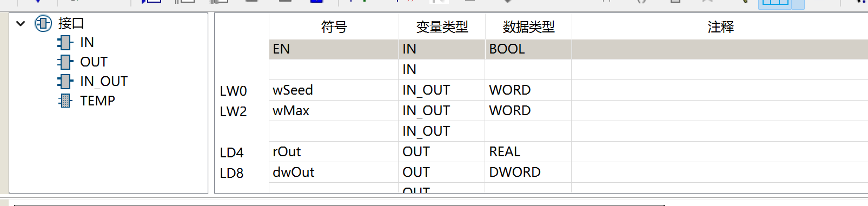
Task: Click the 接口 interface root icon
Action: coord(43,23)
